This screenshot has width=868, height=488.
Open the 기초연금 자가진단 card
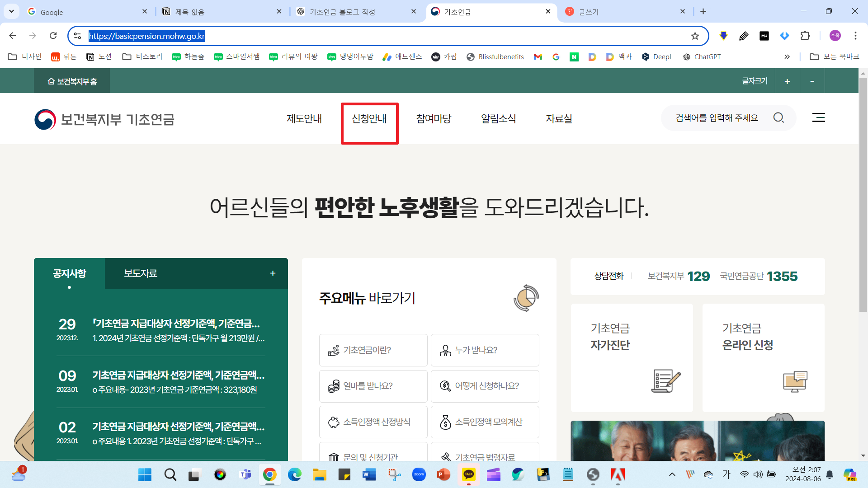(632, 357)
